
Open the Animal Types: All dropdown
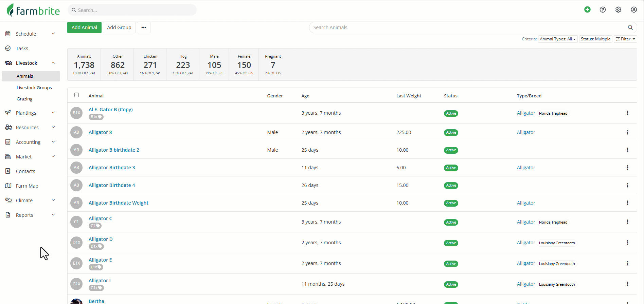558,39
